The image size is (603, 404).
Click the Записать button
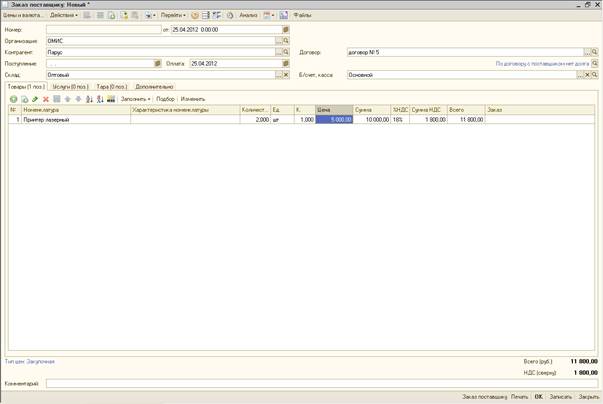pos(560,397)
